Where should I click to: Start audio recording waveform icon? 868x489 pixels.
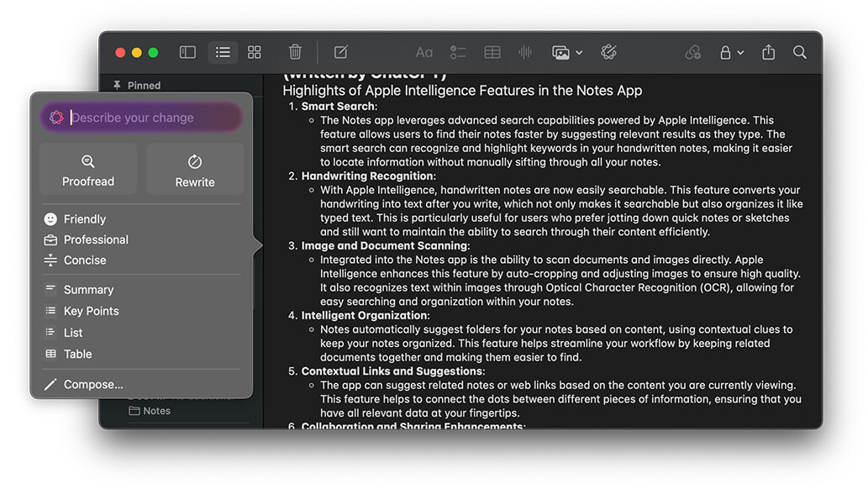[x=525, y=53]
